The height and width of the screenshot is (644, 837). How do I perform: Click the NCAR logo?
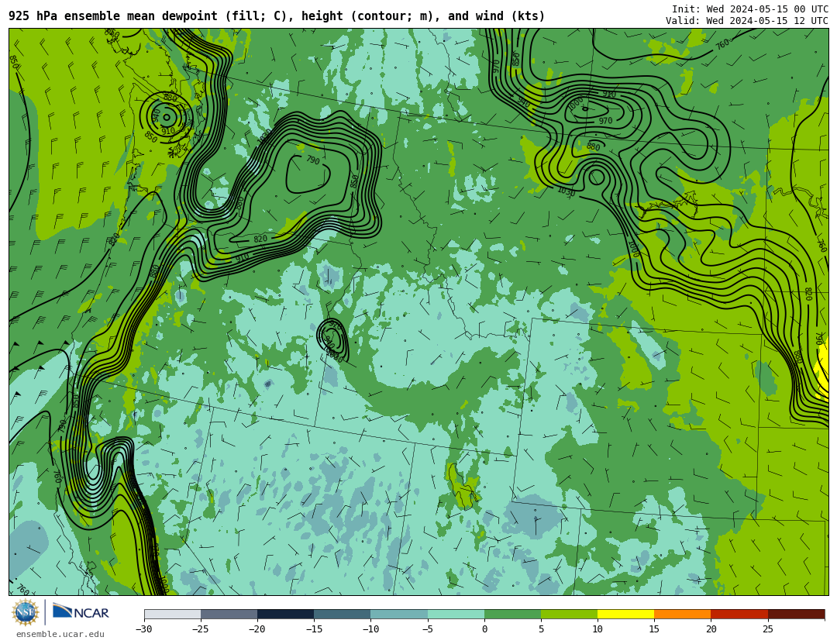coord(81,611)
